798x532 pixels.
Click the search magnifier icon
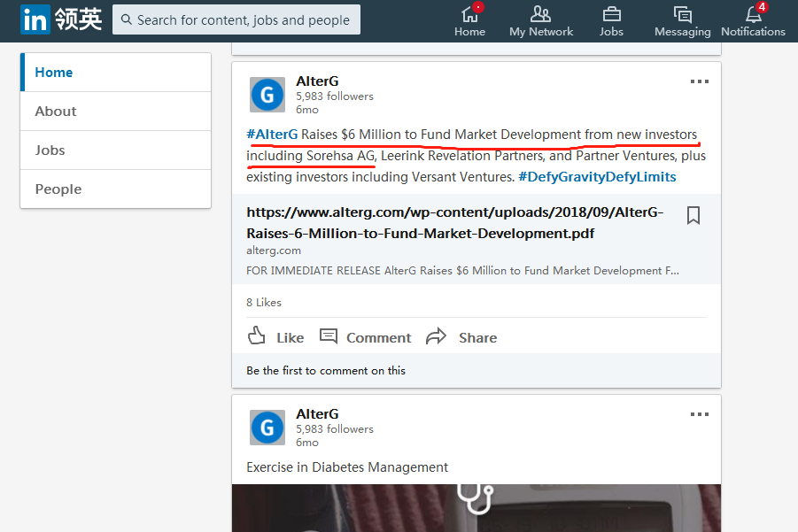pos(127,19)
